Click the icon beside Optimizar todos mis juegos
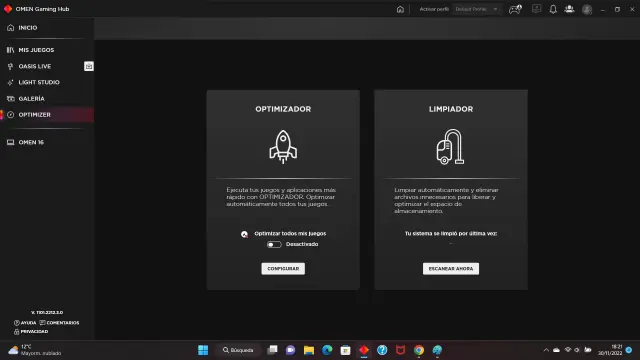The width and height of the screenshot is (640, 360). pyautogui.click(x=244, y=234)
